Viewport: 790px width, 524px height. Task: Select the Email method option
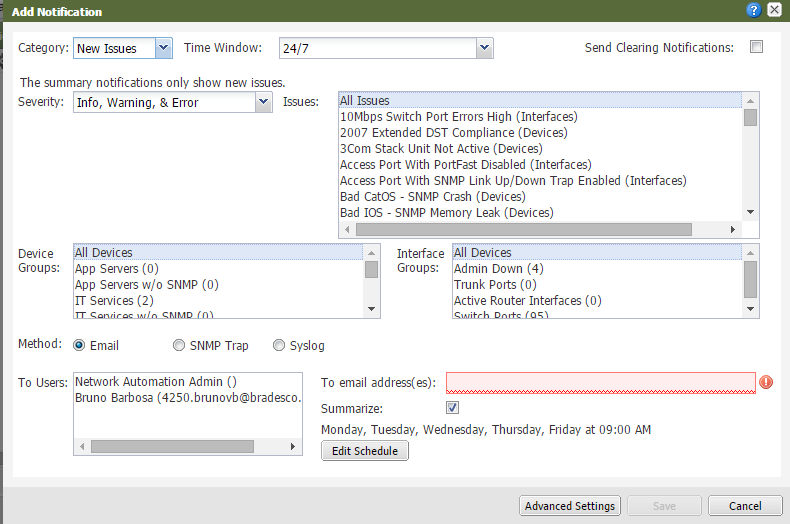coord(79,346)
